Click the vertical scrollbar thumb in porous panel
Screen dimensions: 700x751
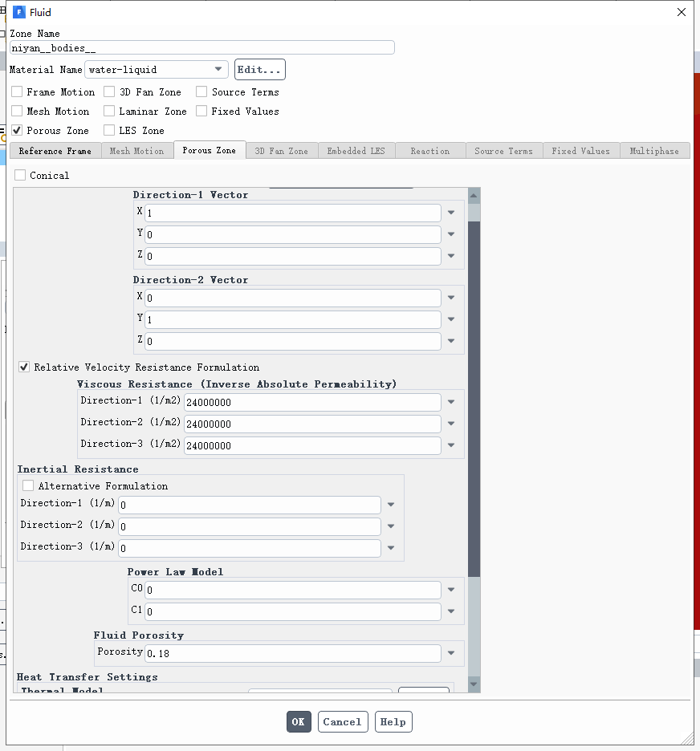pyautogui.click(x=474, y=399)
